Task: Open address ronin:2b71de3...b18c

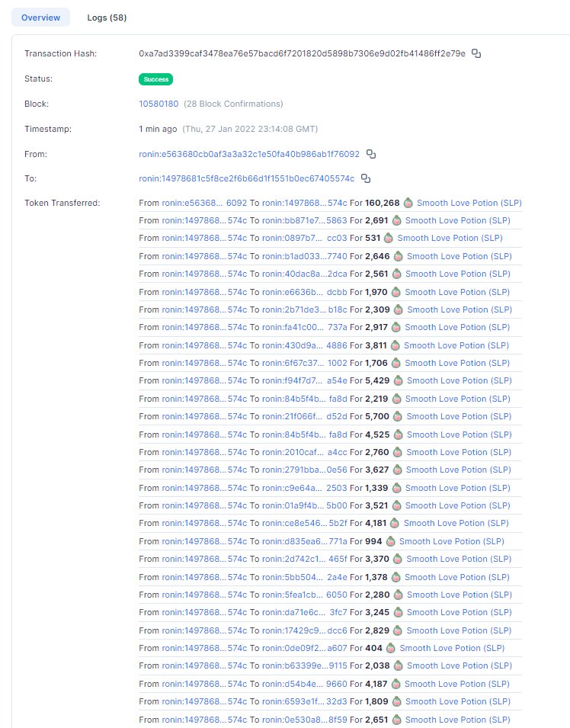Action: (x=305, y=309)
